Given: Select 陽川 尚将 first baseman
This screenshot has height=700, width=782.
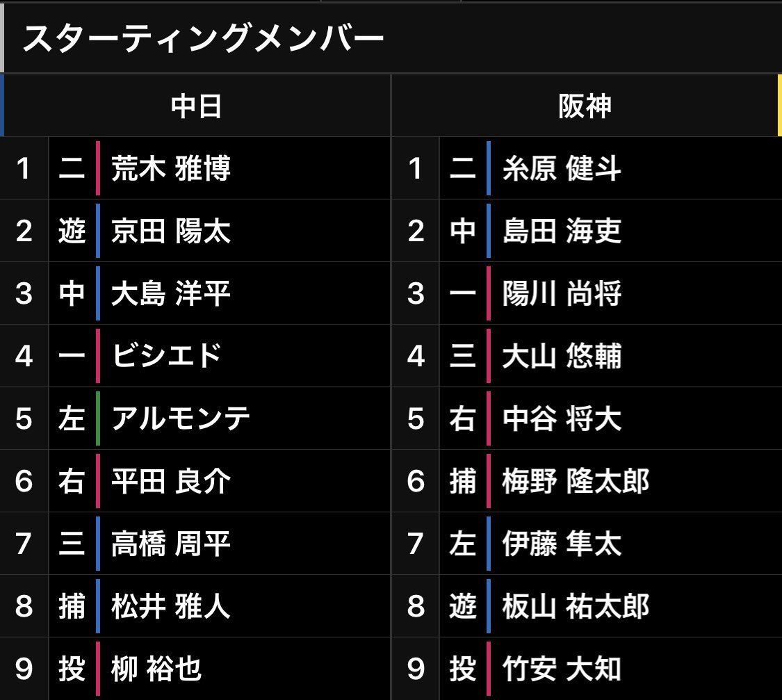Looking at the screenshot, I should 562,294.
